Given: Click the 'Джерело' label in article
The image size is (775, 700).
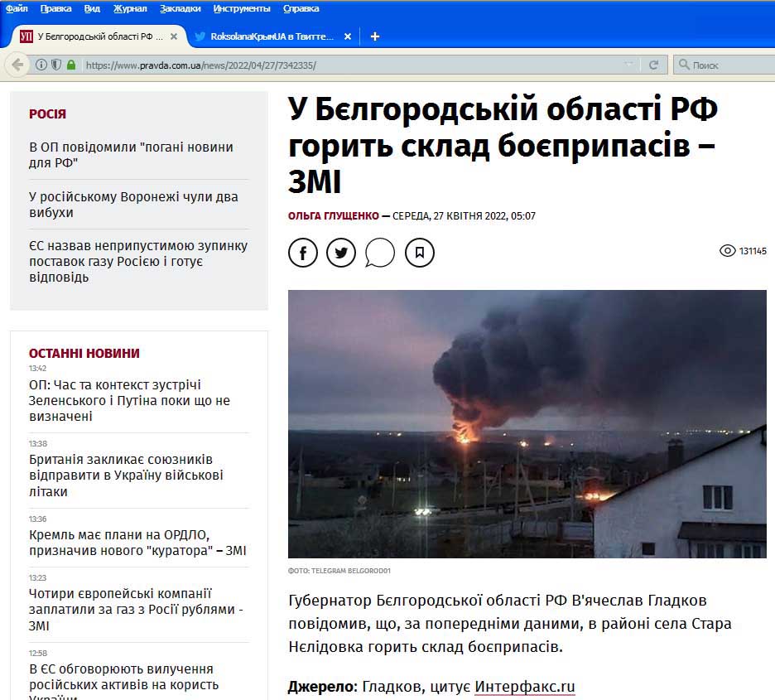Looking at the screenshot, I should pyautogui.click(x=322, y=686).
